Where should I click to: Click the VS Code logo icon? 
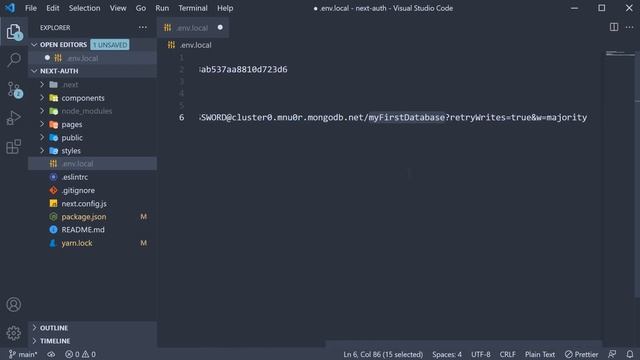10,8
